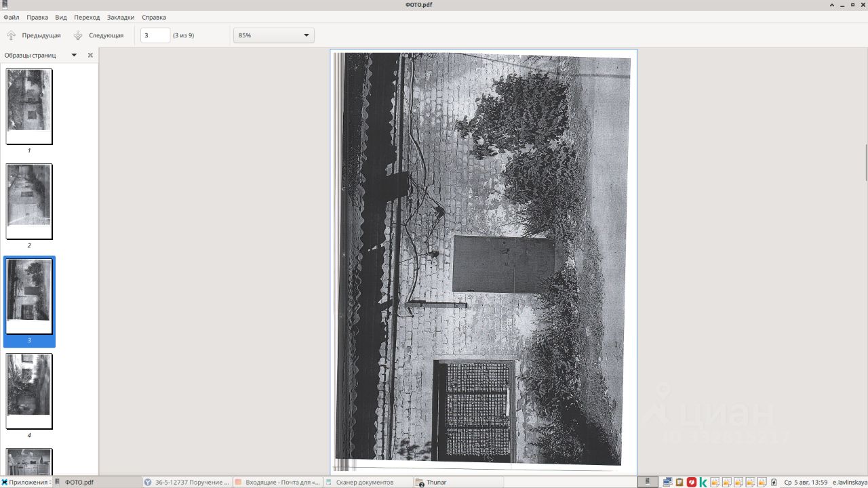
Task: Open the Приложения applications menu
Action: tap(26, 483)
